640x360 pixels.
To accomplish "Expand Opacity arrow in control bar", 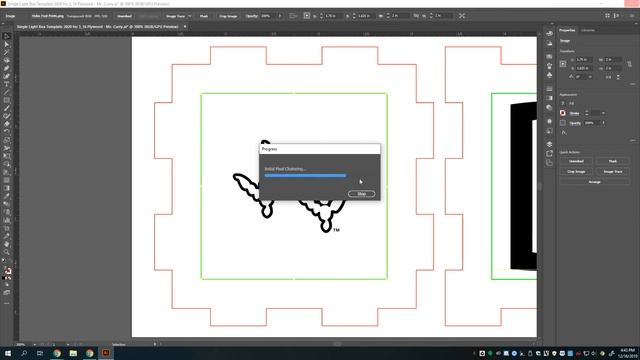I will 280,16.
